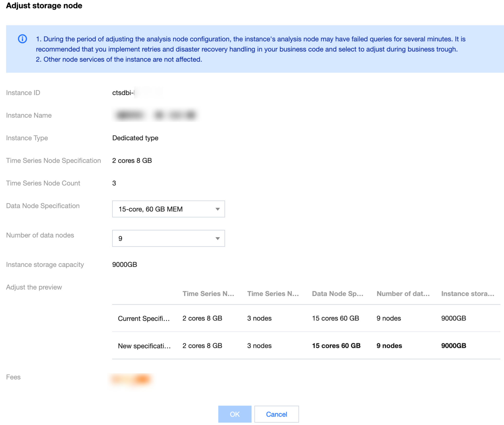Click the Data Node Sp... column header
Viewport: 504px width, 425px height.
[337, 294]
